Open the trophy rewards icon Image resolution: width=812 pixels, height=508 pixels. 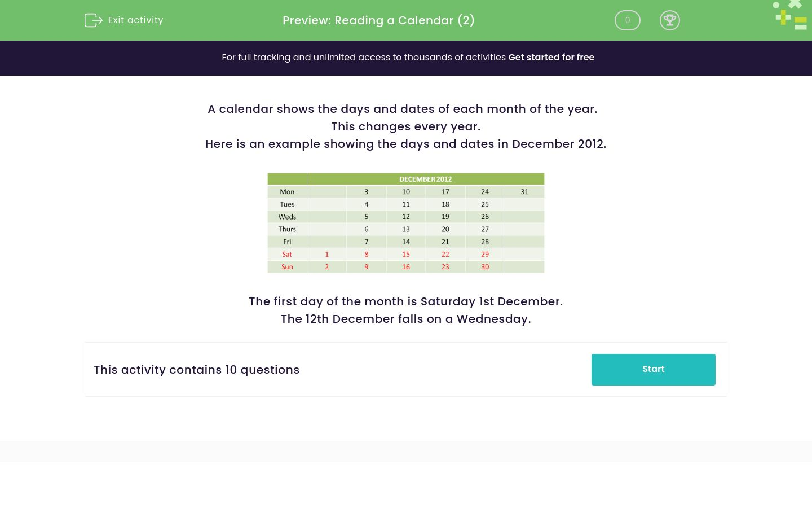pyautogui.click(x=670, y=20)
